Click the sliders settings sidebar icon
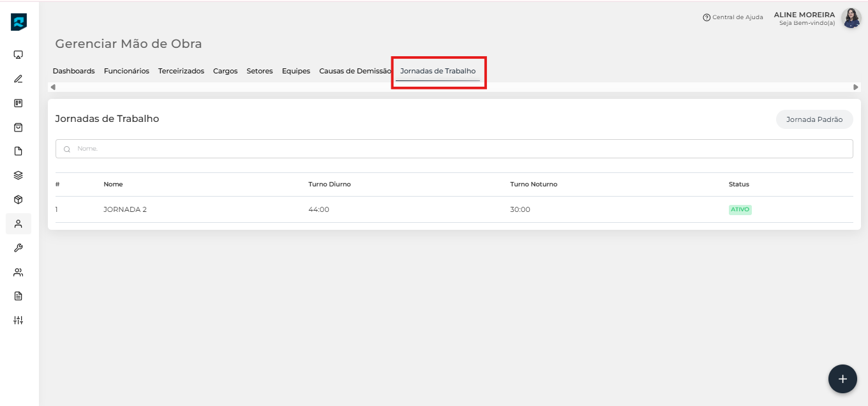This screenshot has height=406, width=868. (x=19, y=320)
